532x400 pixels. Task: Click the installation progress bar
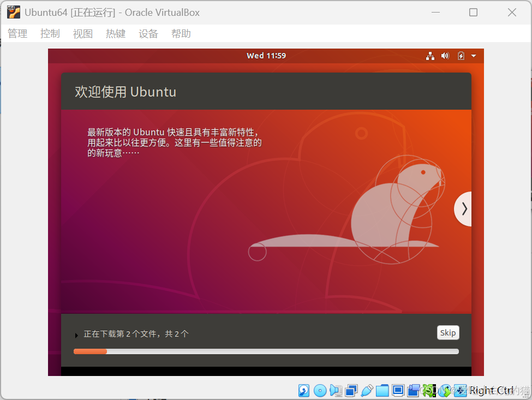pyautogui.click(x=266, y=351)
